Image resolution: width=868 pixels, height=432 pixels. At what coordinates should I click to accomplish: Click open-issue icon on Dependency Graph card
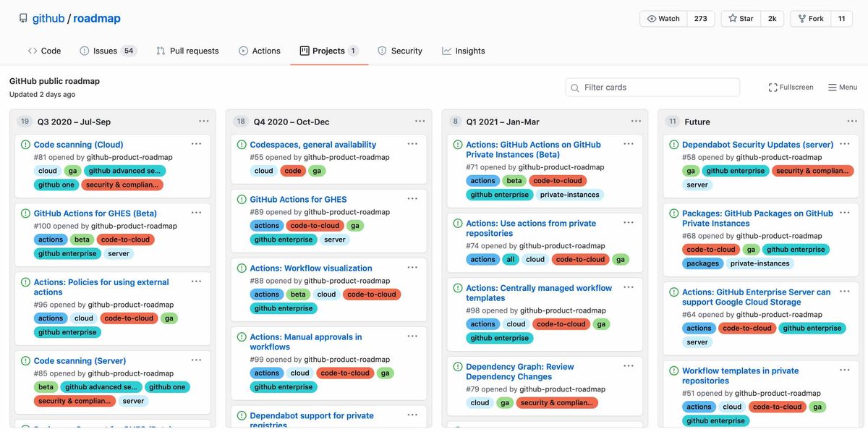click(x=458, y=367)
